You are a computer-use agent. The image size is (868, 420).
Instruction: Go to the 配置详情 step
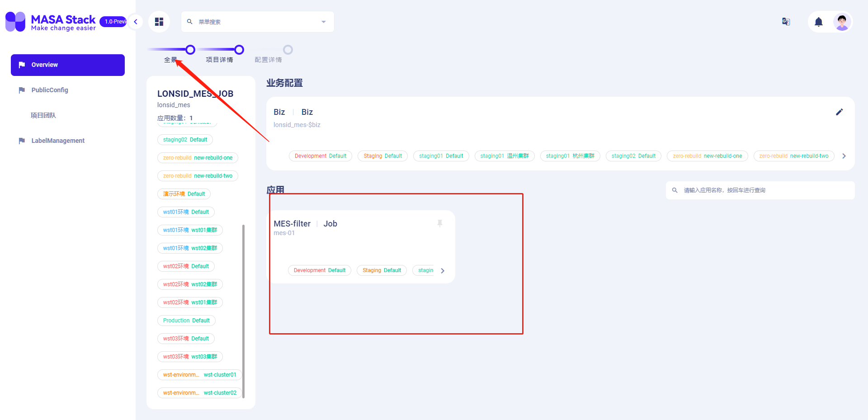point(268,60)
